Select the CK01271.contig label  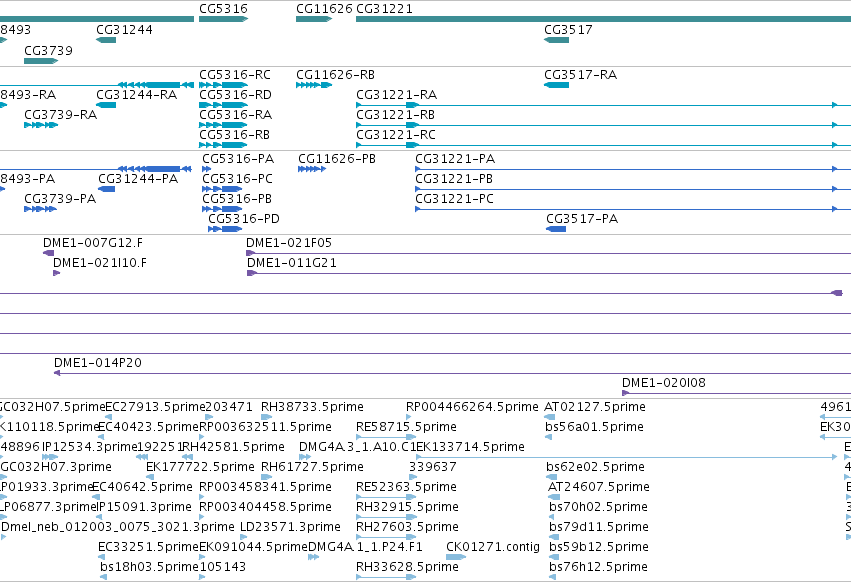tap(493, 548)
